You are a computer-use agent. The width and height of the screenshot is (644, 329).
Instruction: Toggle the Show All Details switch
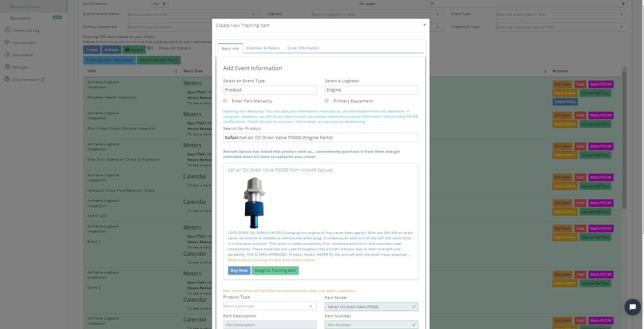pos(150,48)
